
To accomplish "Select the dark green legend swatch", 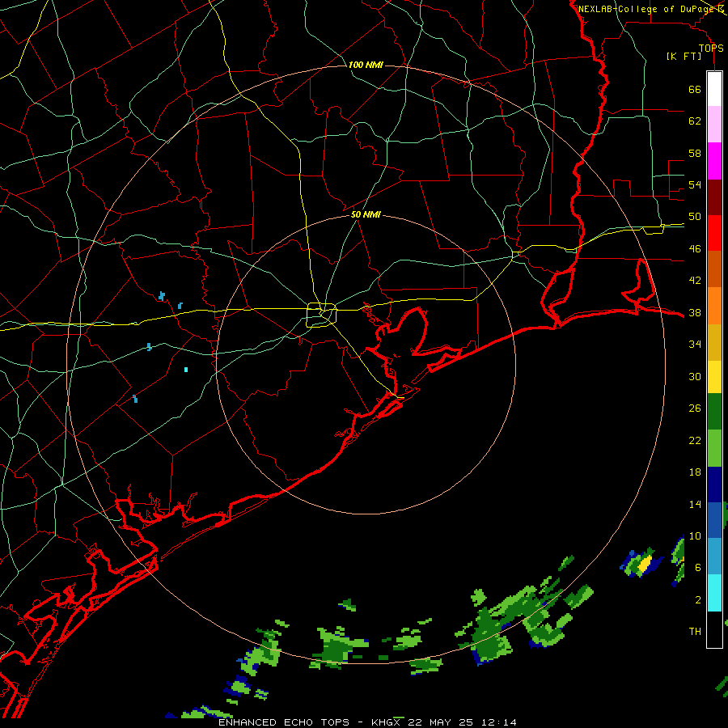I will (714, 412).
